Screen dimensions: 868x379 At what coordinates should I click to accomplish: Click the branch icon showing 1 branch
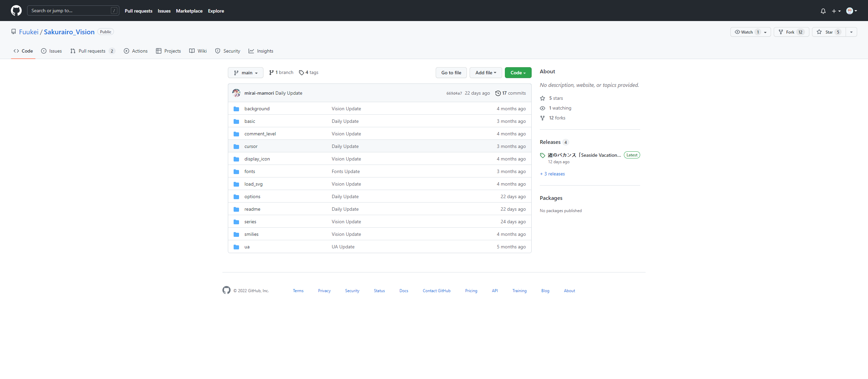pyautogui.click(x=271, y=73)
